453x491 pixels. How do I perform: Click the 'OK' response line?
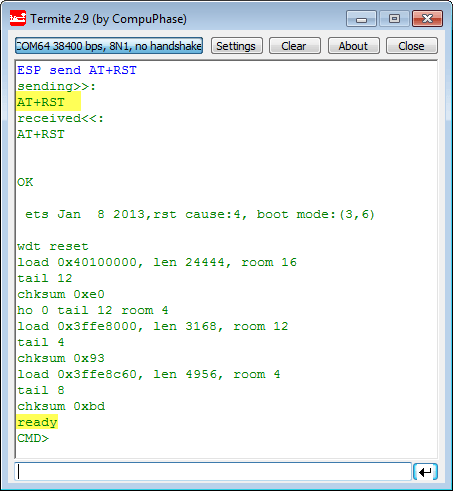[x=25, y=182]
